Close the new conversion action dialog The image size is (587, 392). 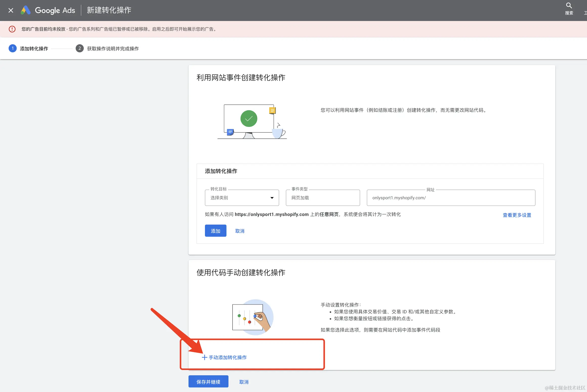(11, 10)
